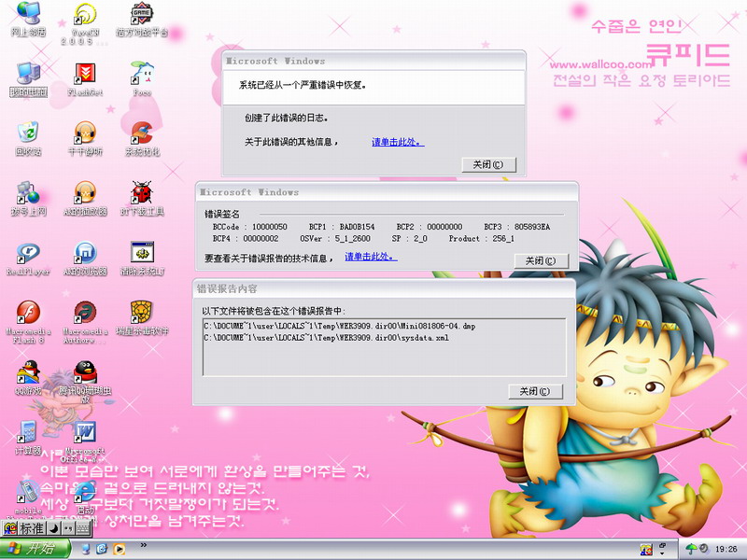Click the IME icon at the language bar's left
The height and width of the screenshot is (560, 747).
pyautogui.click(x=10, y=528)
